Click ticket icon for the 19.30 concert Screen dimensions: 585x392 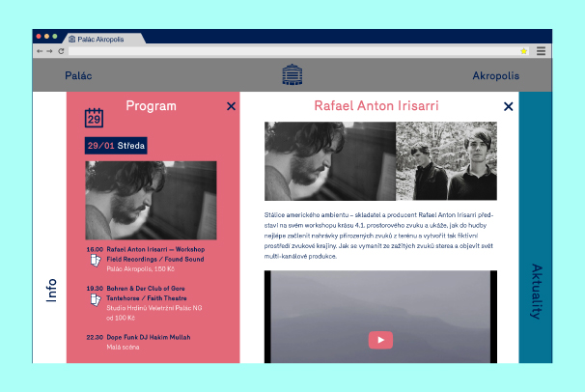(95, 298)
